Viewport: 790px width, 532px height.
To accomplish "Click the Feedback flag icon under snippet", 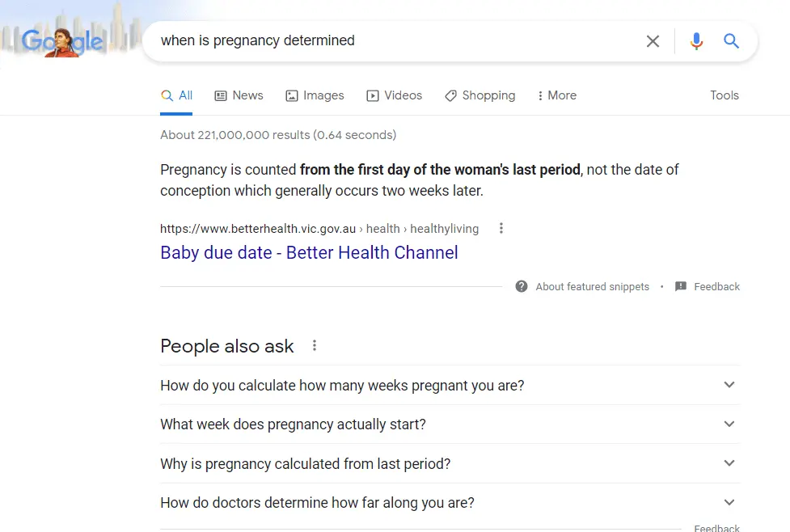I will [x=681, y=286].
